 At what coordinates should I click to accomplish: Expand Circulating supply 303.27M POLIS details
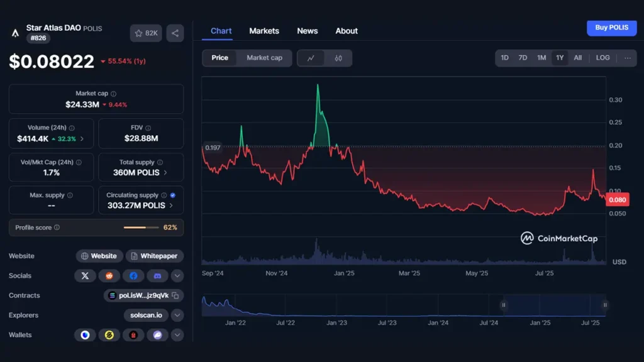point(171,206)
